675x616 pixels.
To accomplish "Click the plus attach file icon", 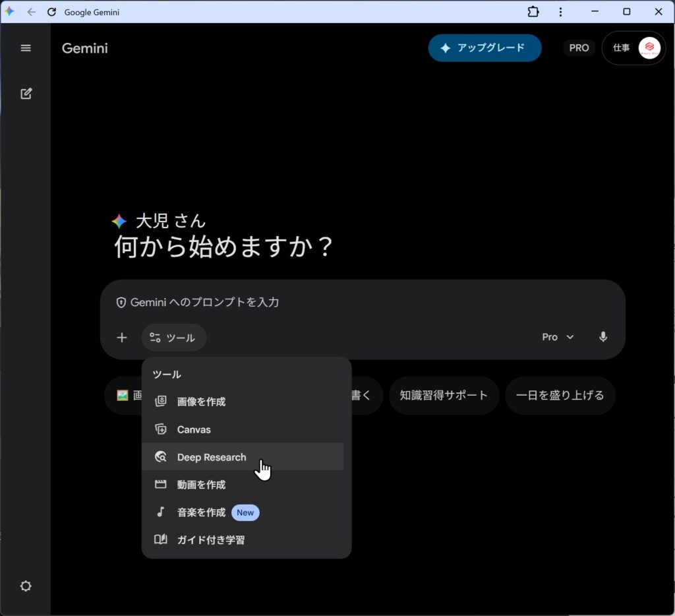I will coord(121,338).
